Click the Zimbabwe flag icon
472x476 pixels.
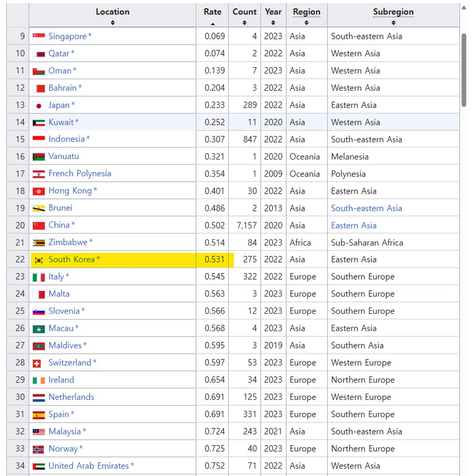(38, 242)
